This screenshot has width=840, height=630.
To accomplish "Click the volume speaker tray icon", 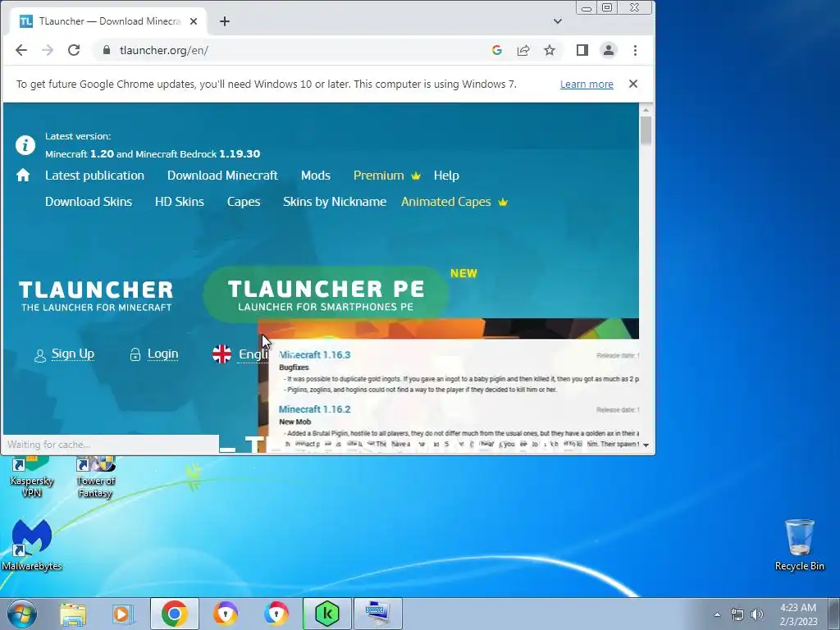I will [x=757, y=614].
